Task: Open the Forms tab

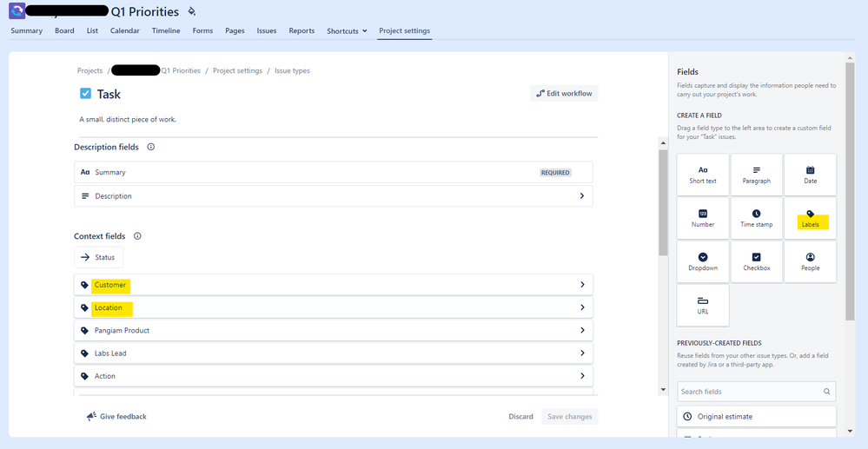Action: (x=202, y=31)
